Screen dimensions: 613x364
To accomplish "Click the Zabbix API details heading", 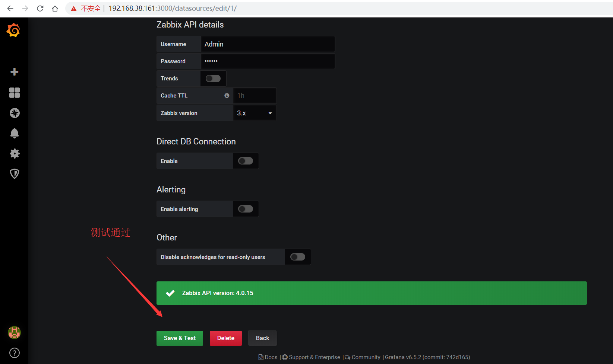I will pos(190,25).
